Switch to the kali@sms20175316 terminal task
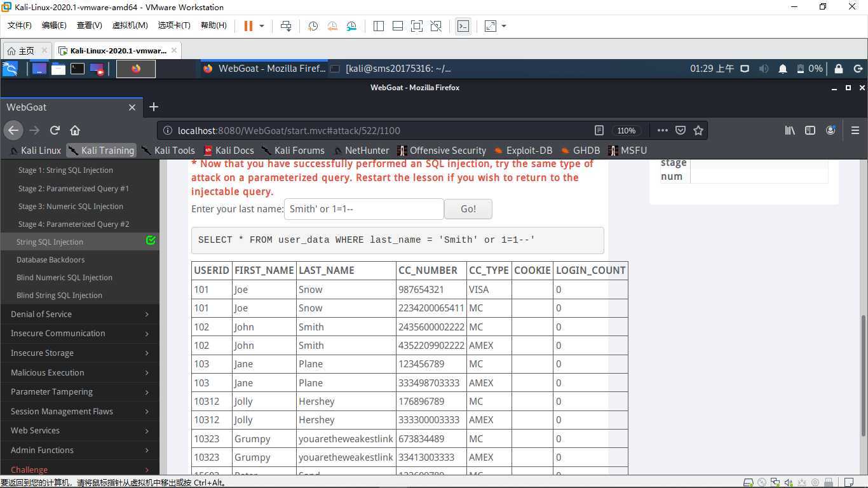868x488 pixels. pyautogui.click(x=391, y=69)
